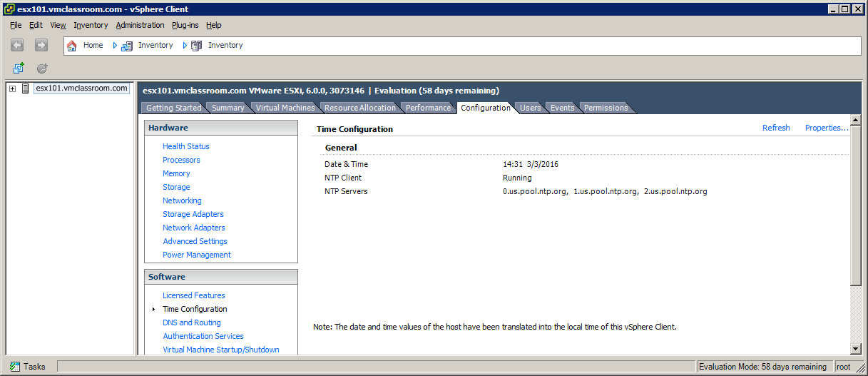Click the New Virtual Machine toolbar icon
868x376 pixels.
[19, 68]
